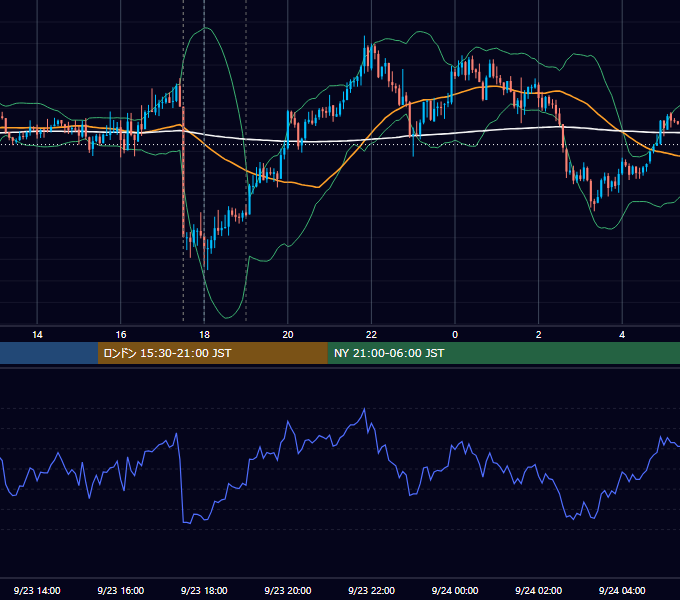This screenshot has width=680, height=600.
Task: Click the ロンドン 15:30-21:00 JST session bar
Action: click(x=212, y=353)
